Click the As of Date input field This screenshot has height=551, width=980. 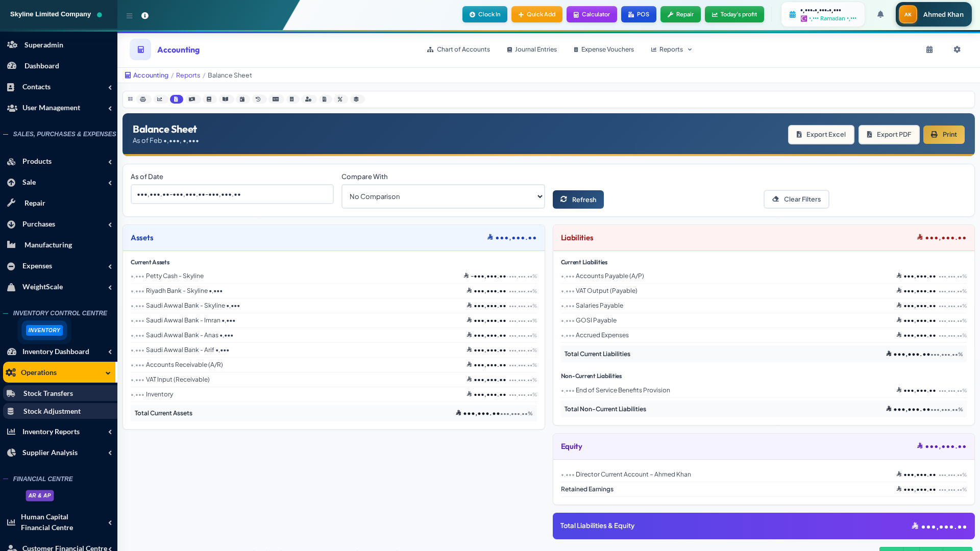232,194
